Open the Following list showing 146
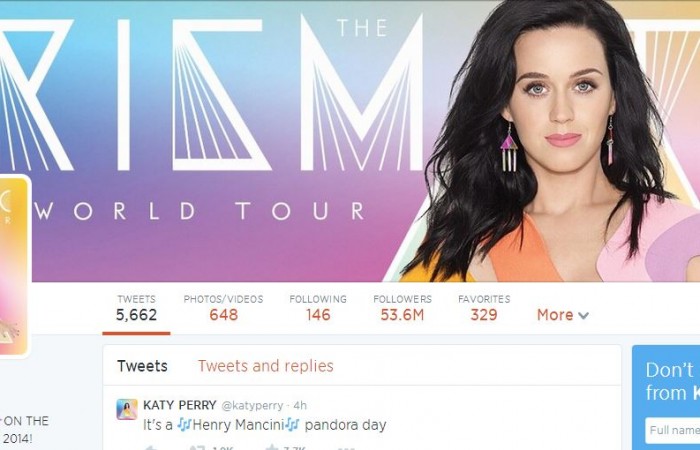700x450 pixels. point(318,308)
